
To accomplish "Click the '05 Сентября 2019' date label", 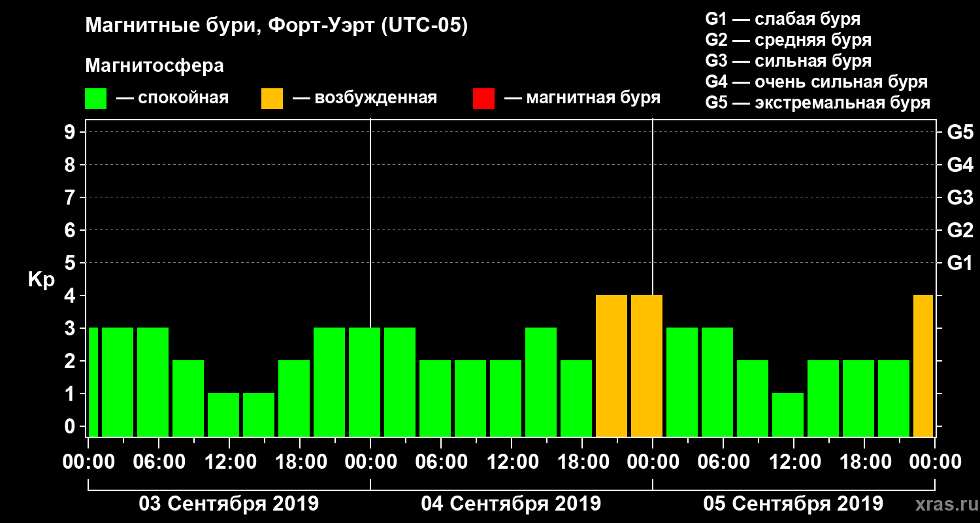I will tap(793, 504).
